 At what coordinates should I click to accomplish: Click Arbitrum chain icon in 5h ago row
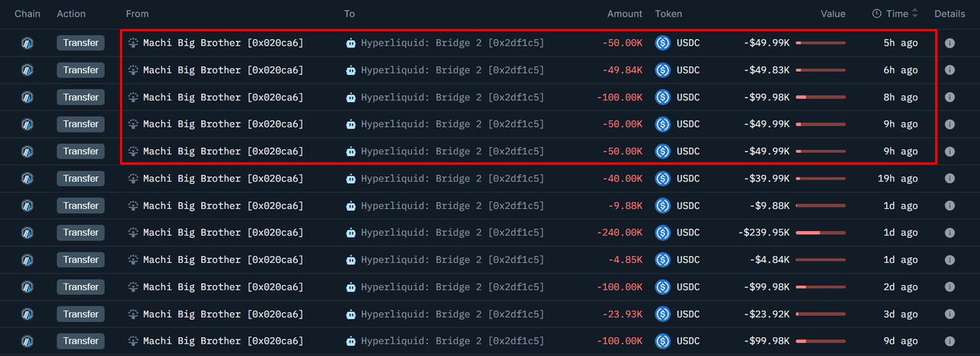pyautogui.click(x=27, y=43)
